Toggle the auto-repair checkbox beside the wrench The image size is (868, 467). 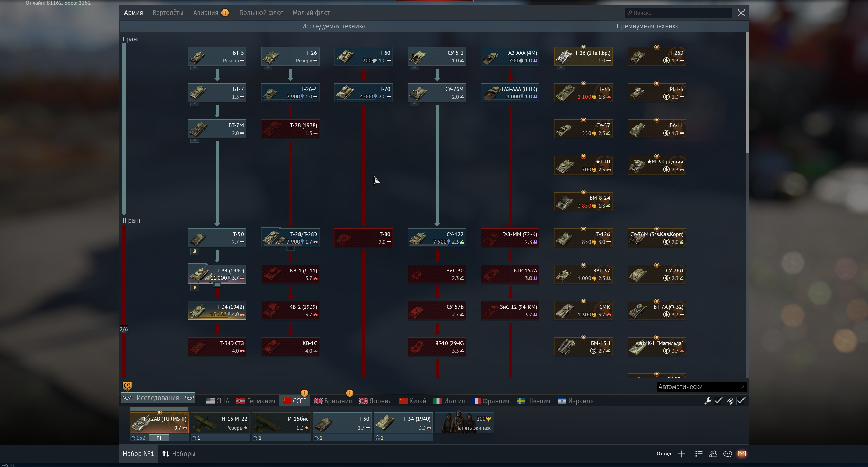pyautogui.click(x=718, y=401)
